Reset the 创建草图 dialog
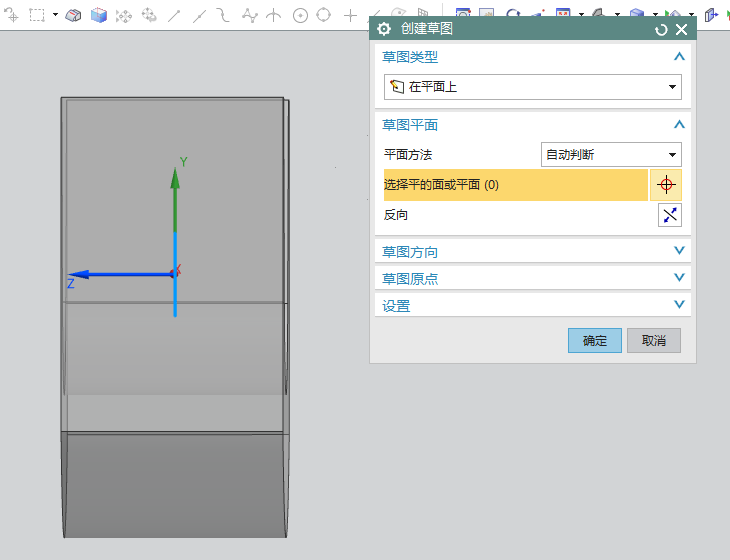730x560 pixels. (x=661, y=30)
